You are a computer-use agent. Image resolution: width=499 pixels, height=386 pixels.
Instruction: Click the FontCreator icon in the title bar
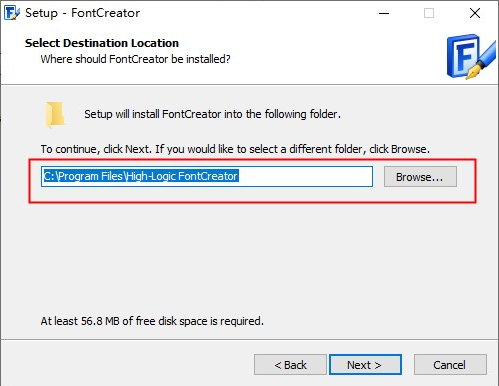pyautogui.click(x=12, y=13)
